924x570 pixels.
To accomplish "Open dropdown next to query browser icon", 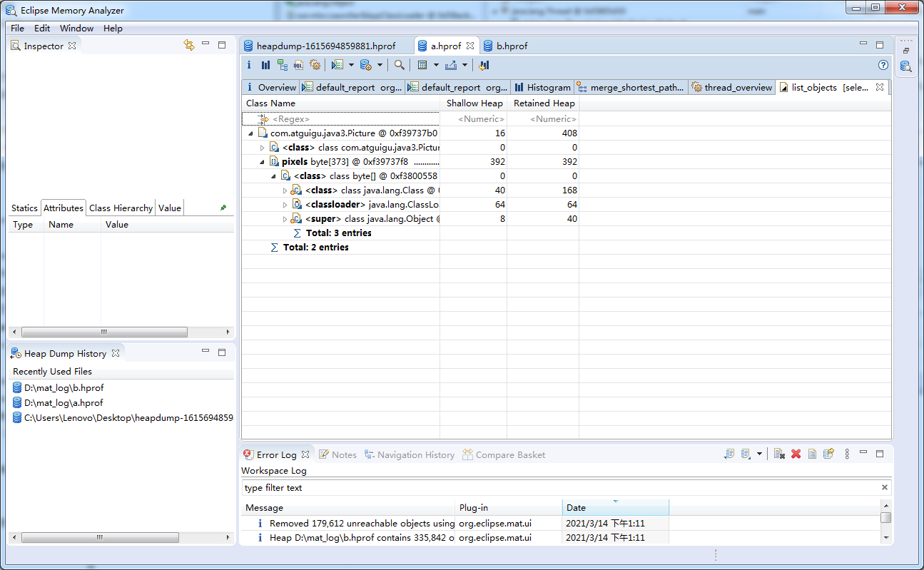I will pos(380,65).
